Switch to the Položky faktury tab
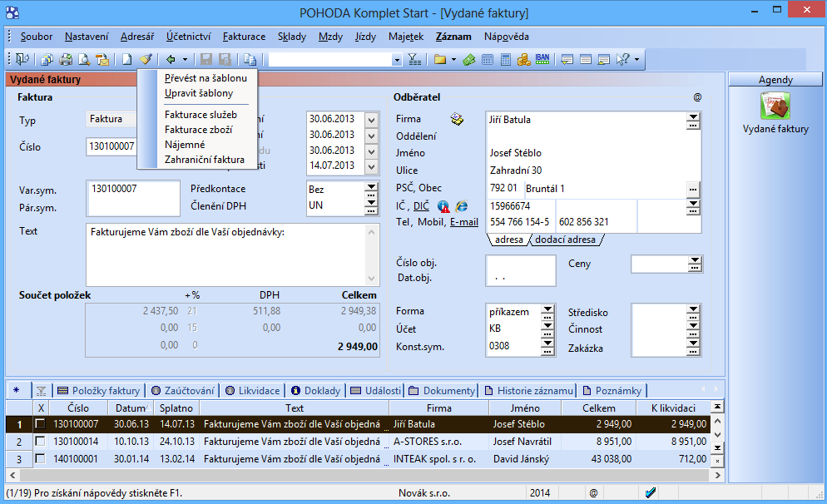 click(99, 391)
